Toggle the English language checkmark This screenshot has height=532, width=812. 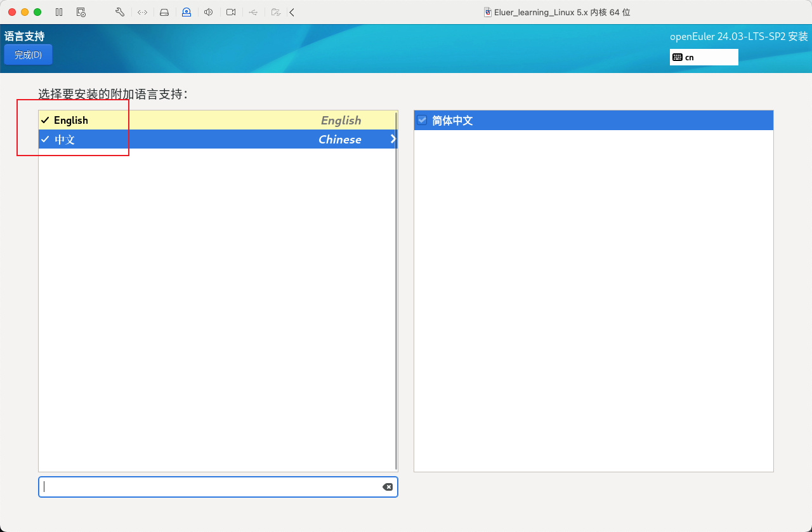coord(45,120)
